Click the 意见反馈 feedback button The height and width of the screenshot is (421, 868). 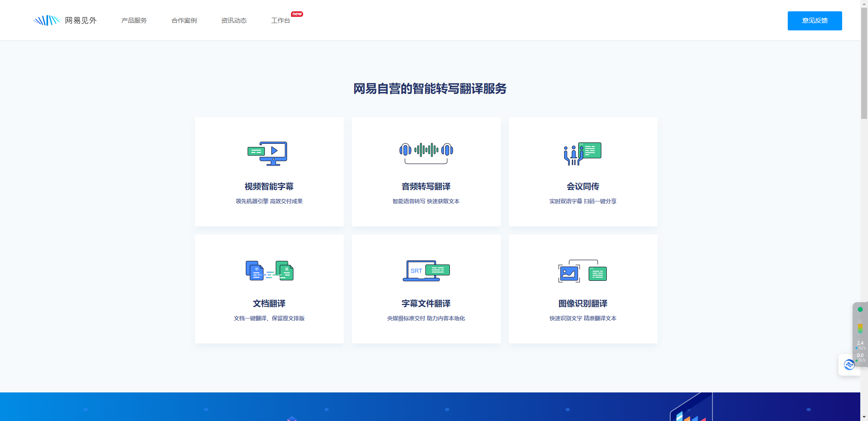pyautogui.click(x=814, y=20)
